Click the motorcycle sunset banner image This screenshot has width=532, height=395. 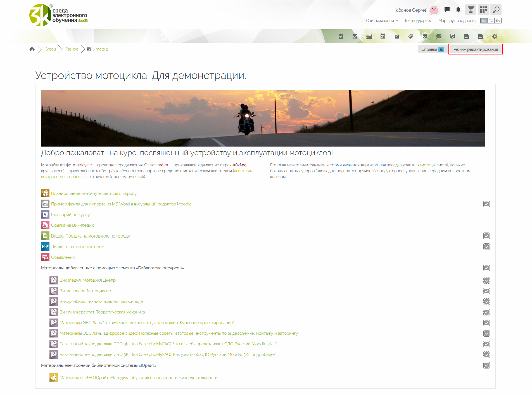[x=263, y=118]
